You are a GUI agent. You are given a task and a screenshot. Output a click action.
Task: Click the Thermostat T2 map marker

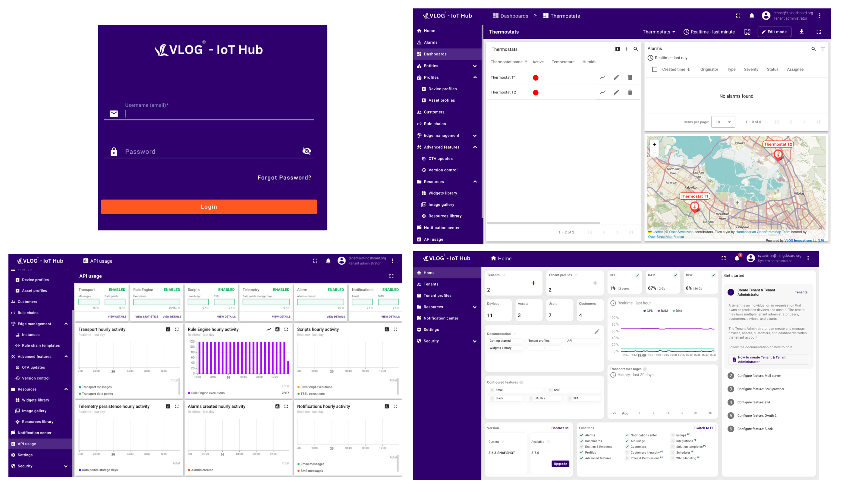778,155
